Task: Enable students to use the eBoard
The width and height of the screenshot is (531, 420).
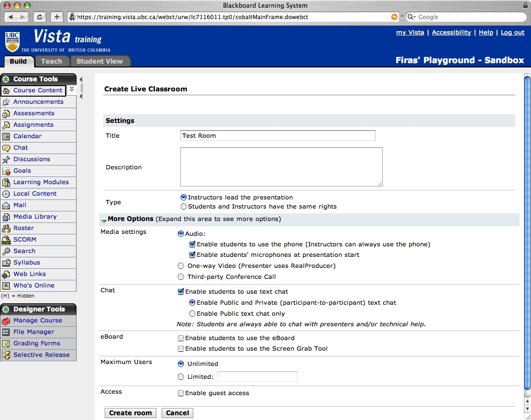Action: click(181, 338)
